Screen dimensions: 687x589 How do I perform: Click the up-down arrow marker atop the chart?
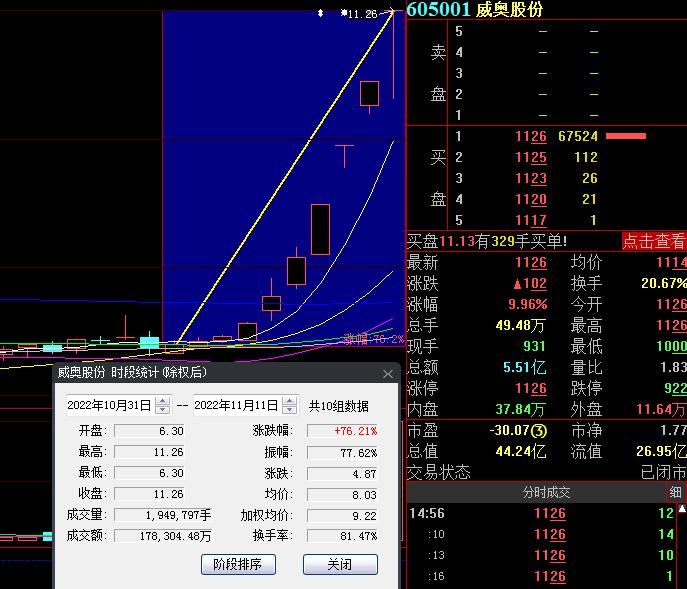pos(320,13)
